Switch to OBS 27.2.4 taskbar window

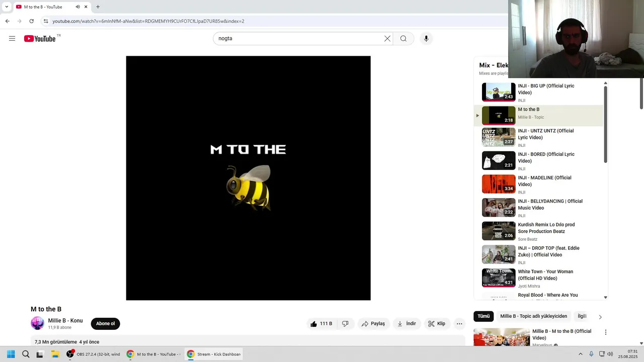coord(93,354)
